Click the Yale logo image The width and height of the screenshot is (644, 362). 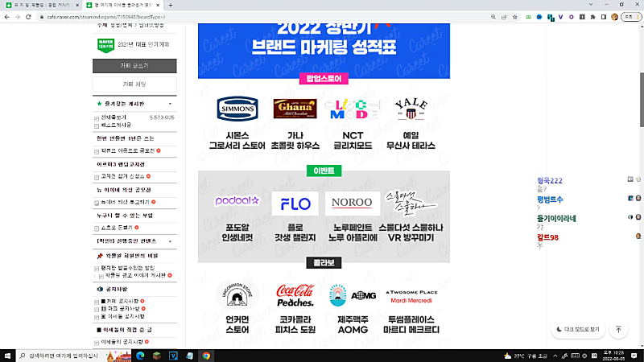click(411, 109)
